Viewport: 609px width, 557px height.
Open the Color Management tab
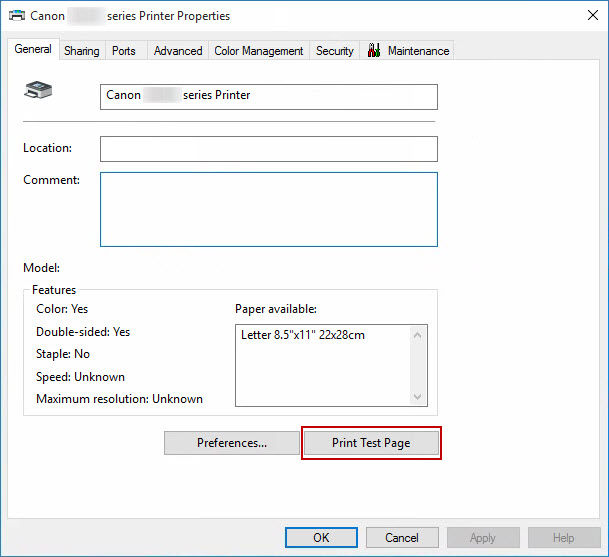click(x=259, y=50)
